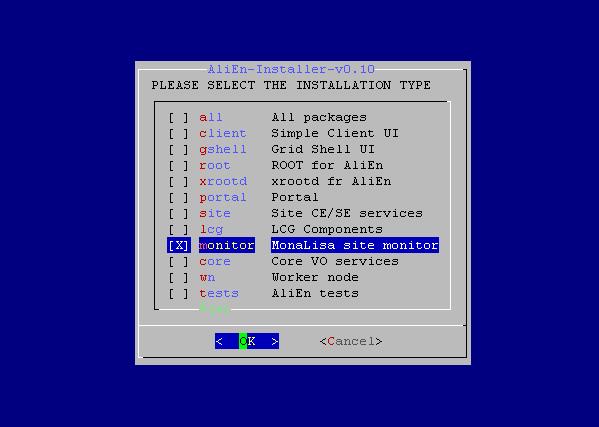Select the 'all' tag label
599x427 pixels.
(210, 118)
